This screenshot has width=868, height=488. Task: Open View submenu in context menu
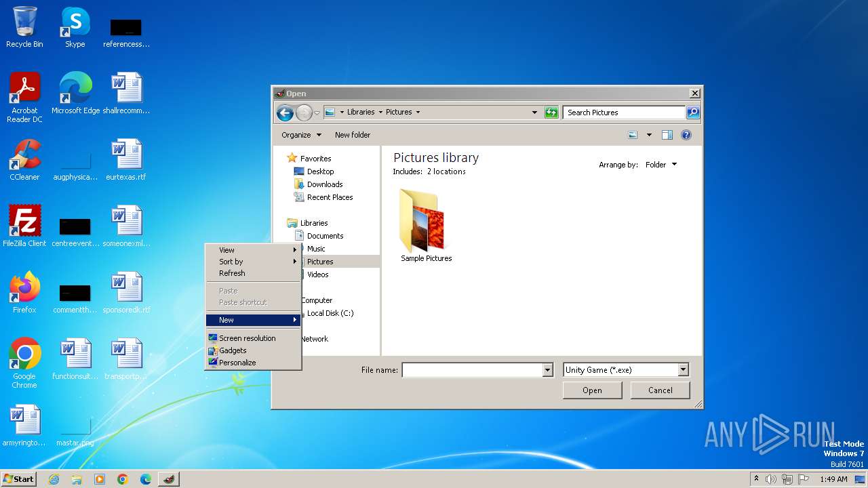253,250
